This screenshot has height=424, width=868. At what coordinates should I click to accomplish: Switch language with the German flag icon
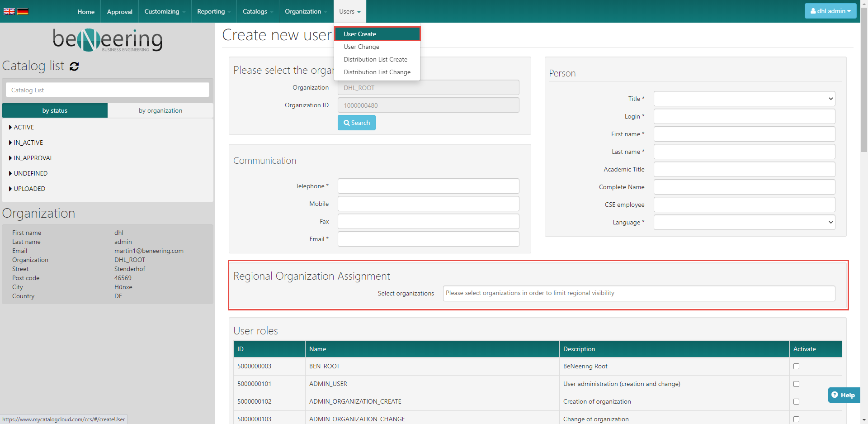[x=23, y=11]
